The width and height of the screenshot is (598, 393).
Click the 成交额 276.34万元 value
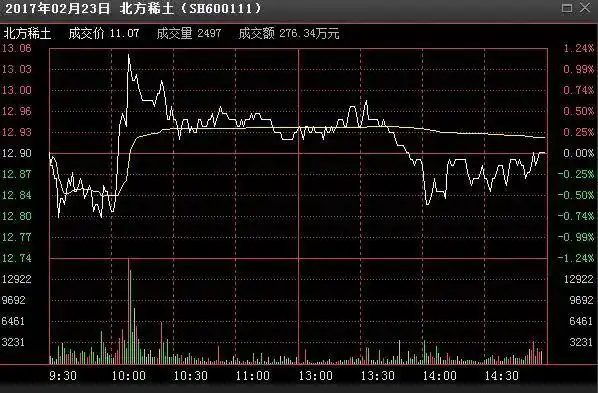(309, 34)
